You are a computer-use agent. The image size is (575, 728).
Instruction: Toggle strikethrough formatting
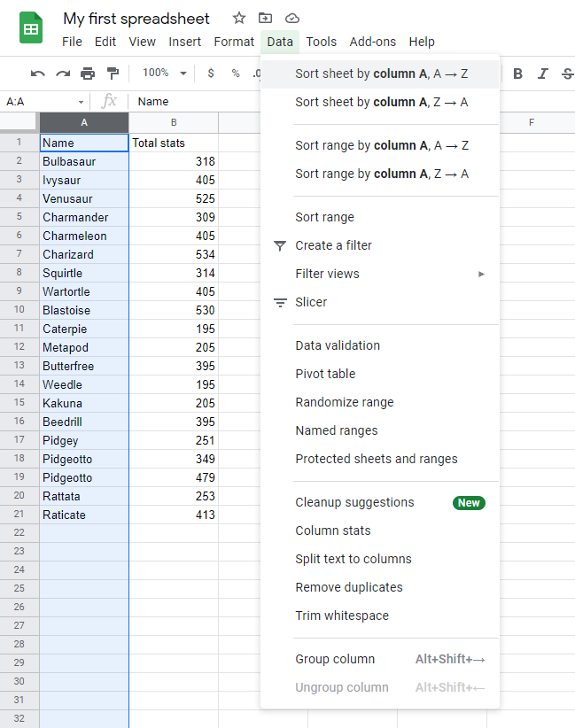(x=567, y=74)
